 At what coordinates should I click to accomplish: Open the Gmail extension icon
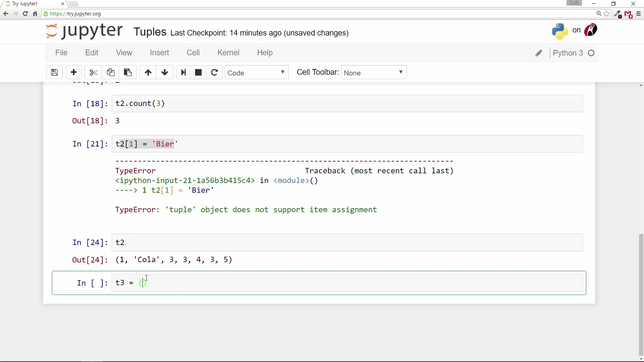(x=628, y=14)
